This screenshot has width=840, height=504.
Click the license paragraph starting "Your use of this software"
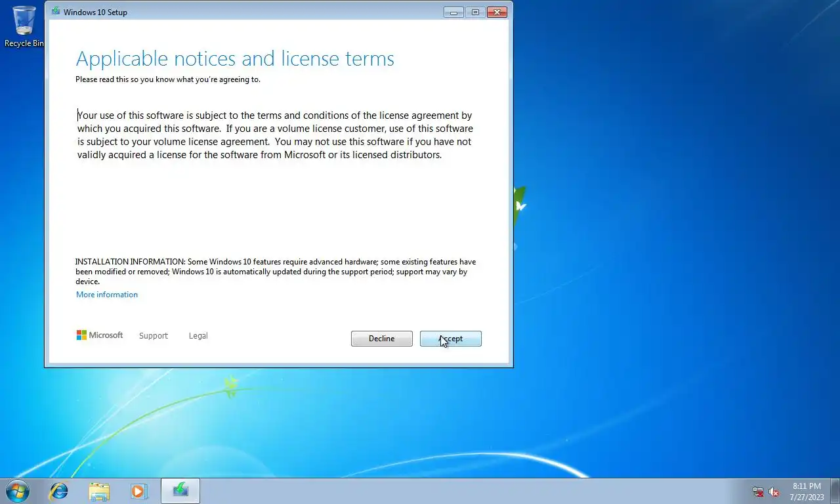275,135
